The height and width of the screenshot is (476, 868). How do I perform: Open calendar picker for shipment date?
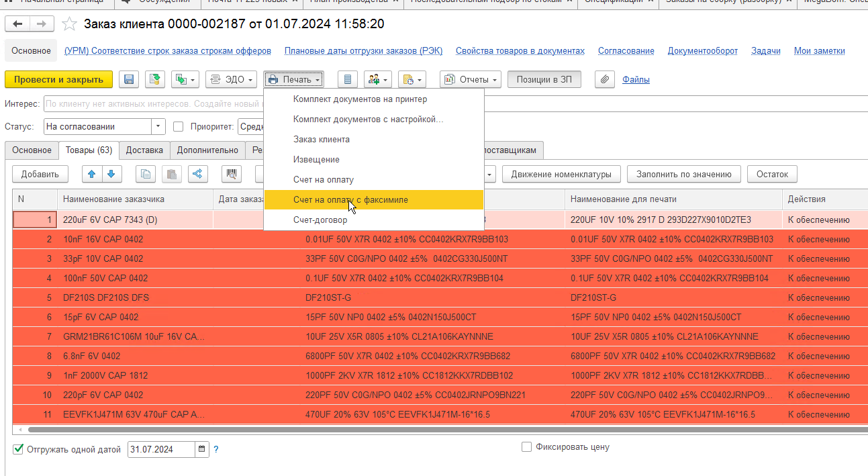tap(202, 449)
